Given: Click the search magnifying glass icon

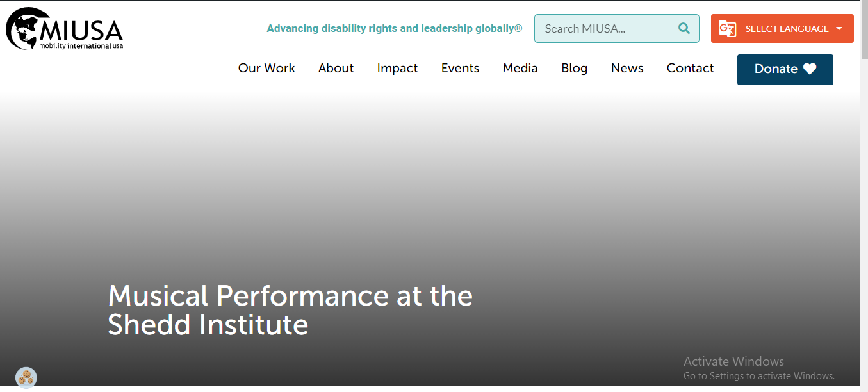Looking at the screenshot, I should (684, 28).
